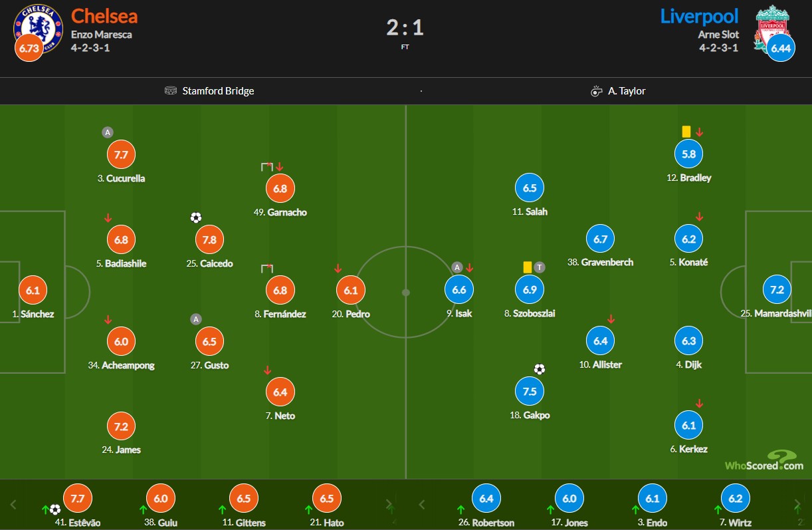Click the referee whistle icon

[596, 91]
